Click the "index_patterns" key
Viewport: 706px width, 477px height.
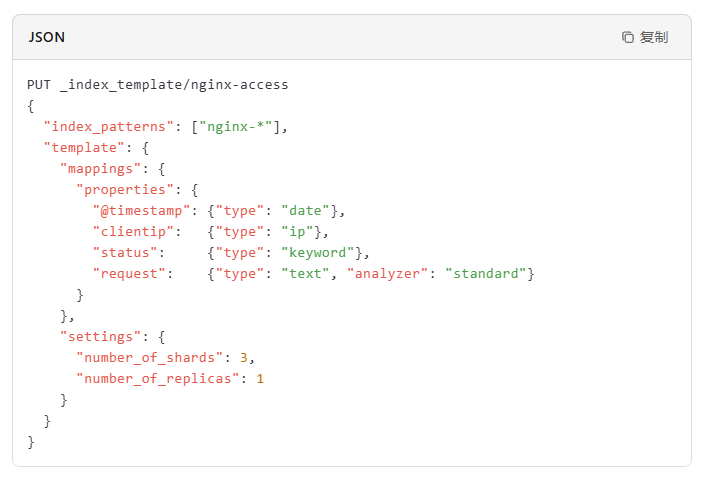tap(109, 127)
